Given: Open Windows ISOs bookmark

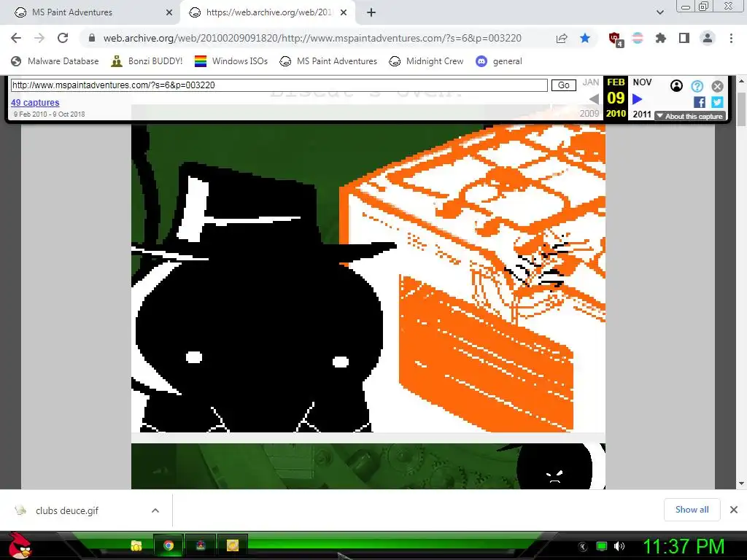Looking at the screenshot, I should point(231,61).
